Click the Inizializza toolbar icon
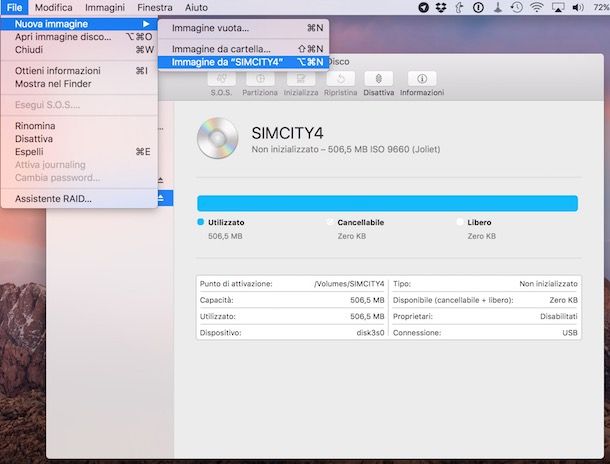The width and height of the screenshot is (610, 464). 301,79
